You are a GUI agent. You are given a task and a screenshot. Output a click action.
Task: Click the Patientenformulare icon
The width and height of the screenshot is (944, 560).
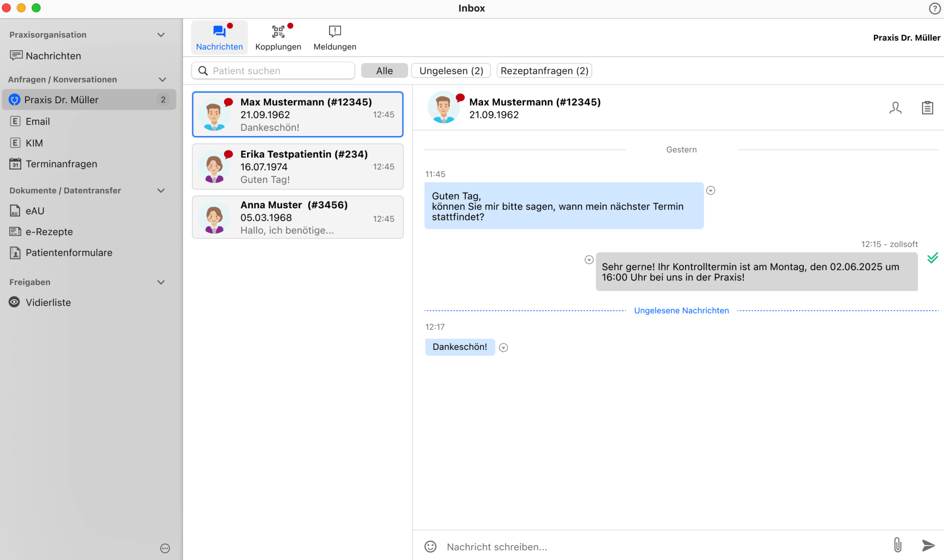pos(15,253)
